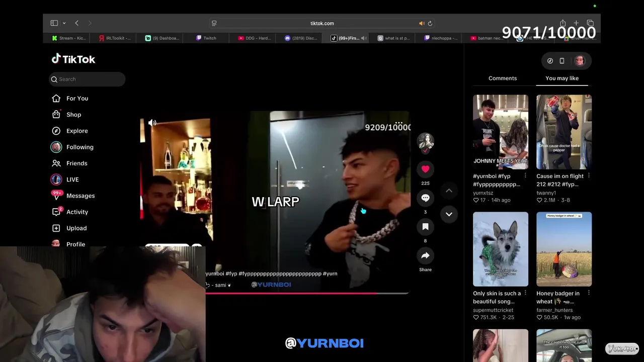Screen dimensions: 644x362
Task: Click the TikTok coins icon in top pill
Action: coord(550,61)
